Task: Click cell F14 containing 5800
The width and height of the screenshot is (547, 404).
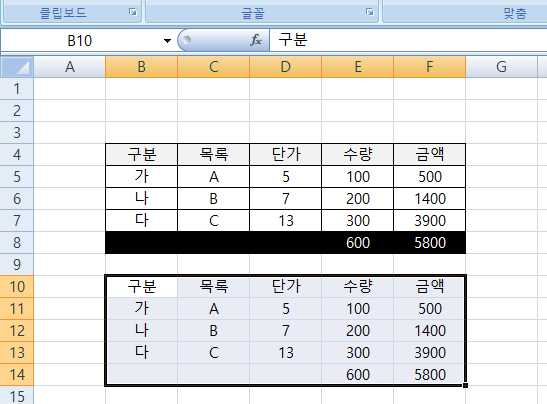Action: click(429, 374)
